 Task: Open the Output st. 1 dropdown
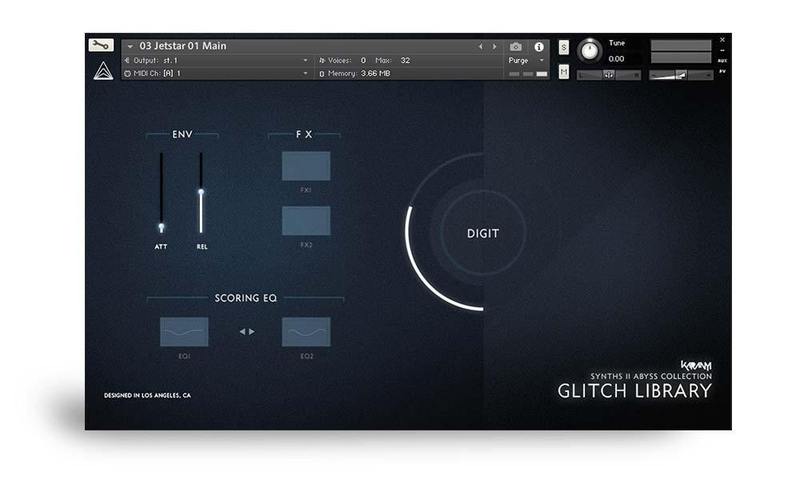click(306, 60)
